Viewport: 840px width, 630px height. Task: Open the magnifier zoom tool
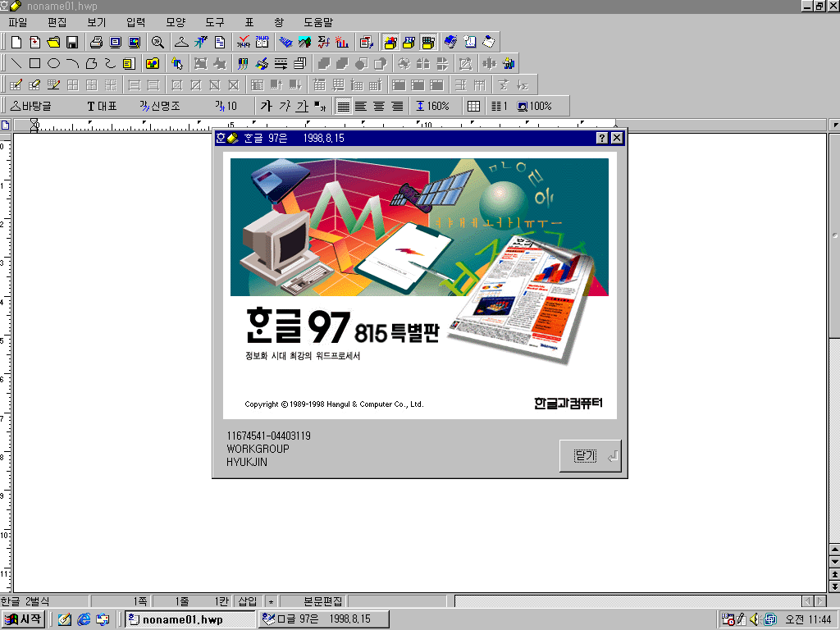click(x=157, y=43)
